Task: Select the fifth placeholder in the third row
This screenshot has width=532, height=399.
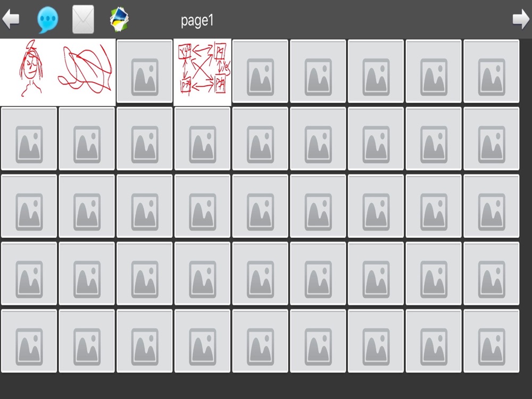Action: 260,206
